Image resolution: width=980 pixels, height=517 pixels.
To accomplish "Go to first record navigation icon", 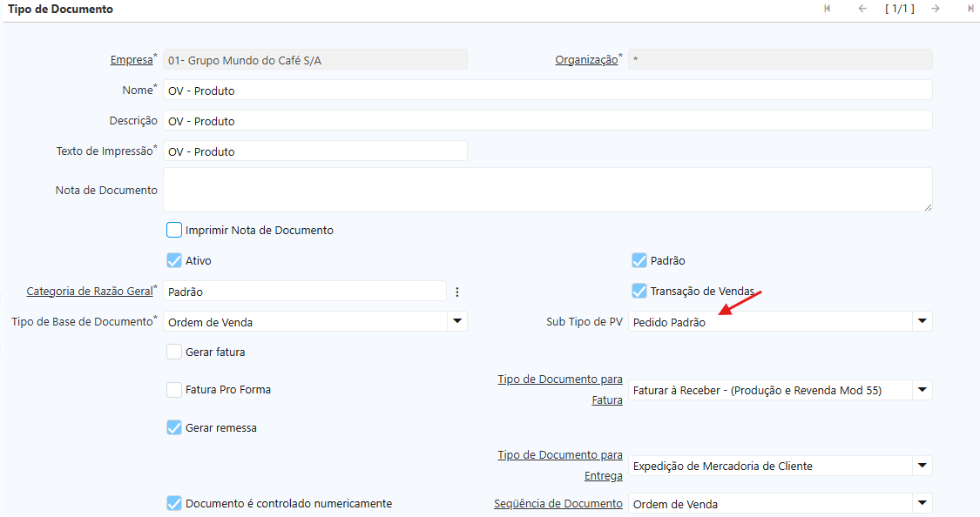I will pos(827,9).
